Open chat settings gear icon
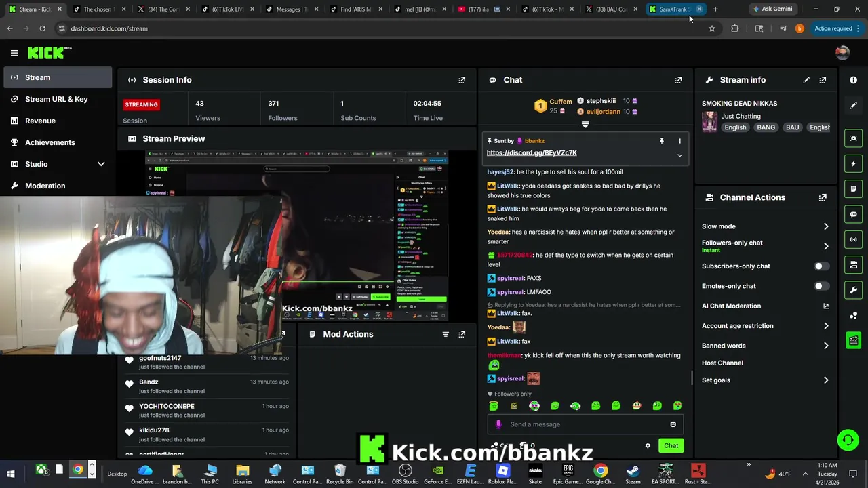Screen dimensions: 868x488 point(648,445)
